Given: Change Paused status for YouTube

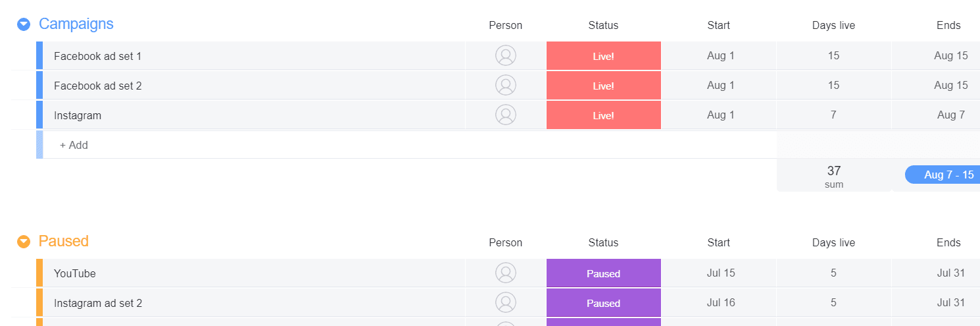Looking at the screenshot, I should 604,273.
